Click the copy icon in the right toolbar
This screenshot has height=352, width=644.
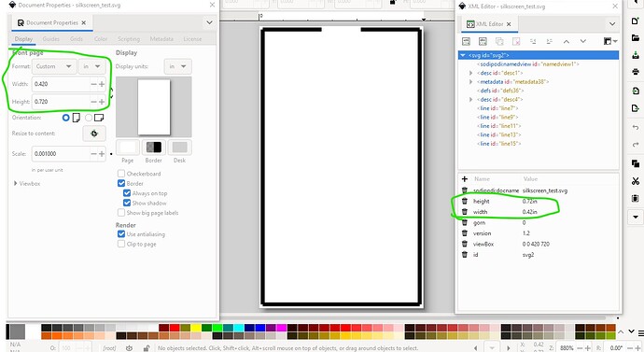point(636,163)
